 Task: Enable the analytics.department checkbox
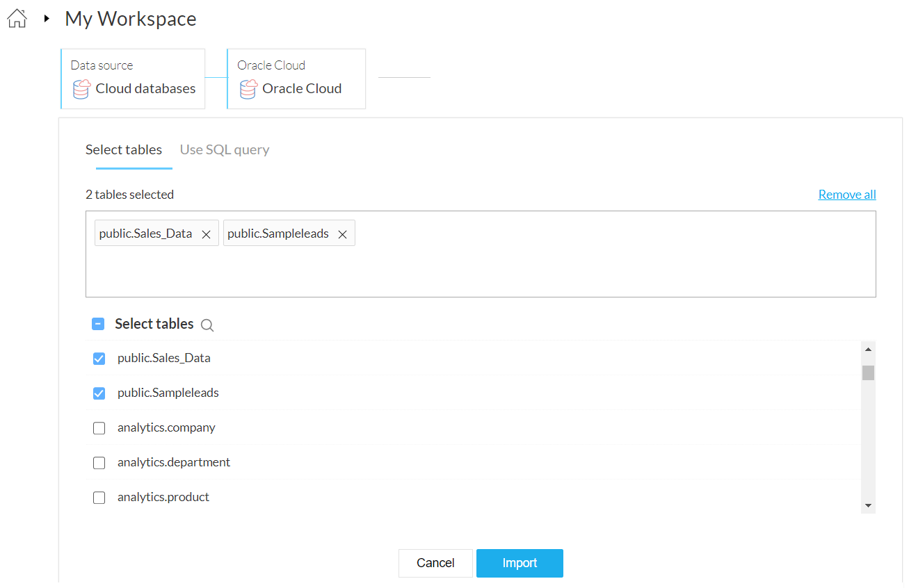[99, 463]
